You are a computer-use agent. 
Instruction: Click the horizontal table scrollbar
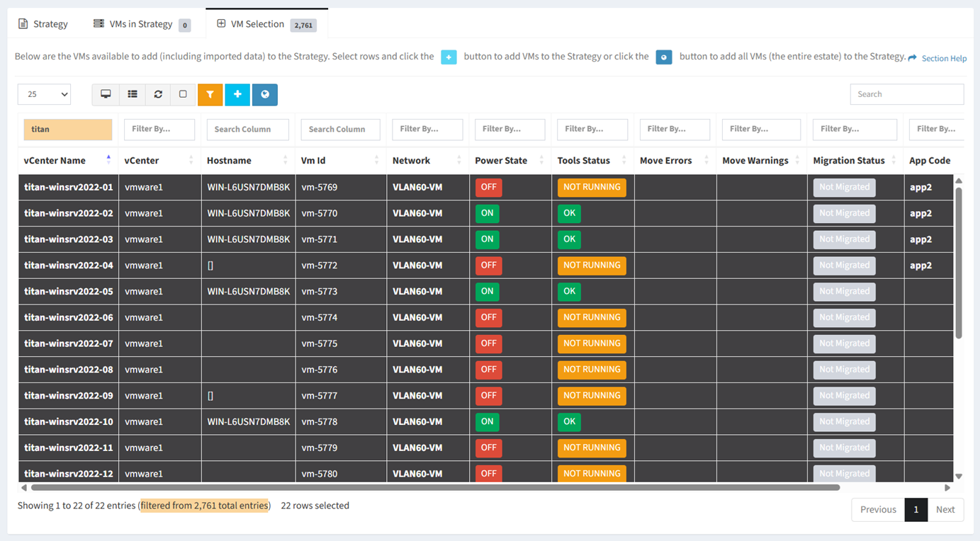pyautogui.click(x=435, y=488)
